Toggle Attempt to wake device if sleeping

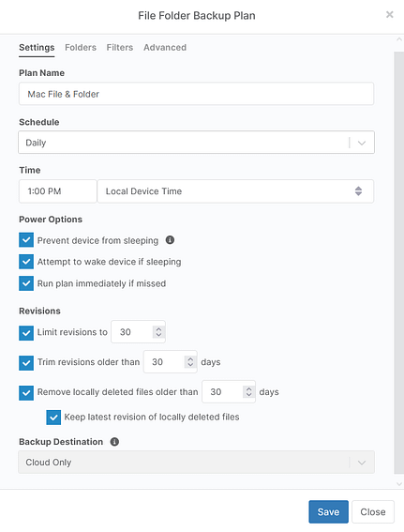[x=26, y=262]
